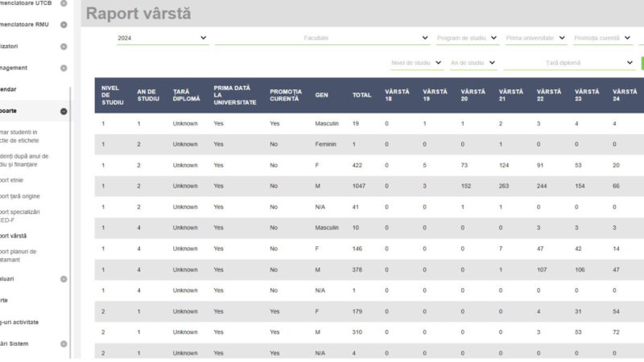Open the Facultate filter dropdown
The width and height of the screenshot is (644, 362).
click(322, 38)
